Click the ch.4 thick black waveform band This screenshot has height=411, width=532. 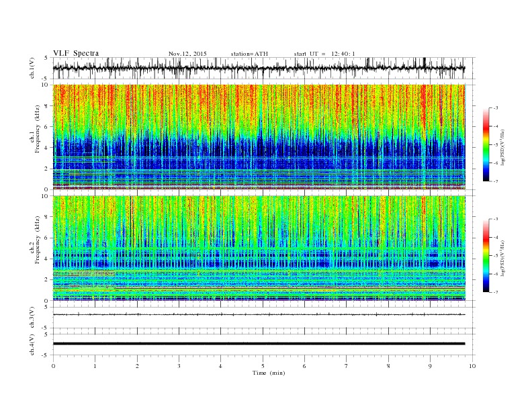[x=259, y=344]
